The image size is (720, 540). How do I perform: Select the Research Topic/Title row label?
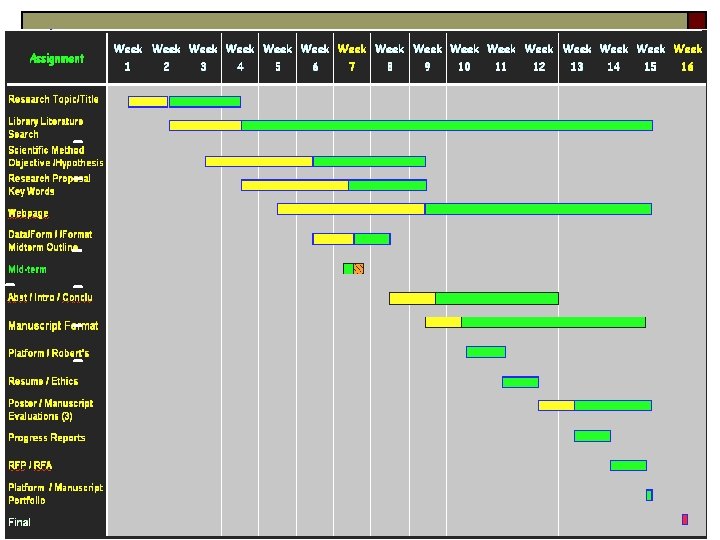[x=53, y=99]
